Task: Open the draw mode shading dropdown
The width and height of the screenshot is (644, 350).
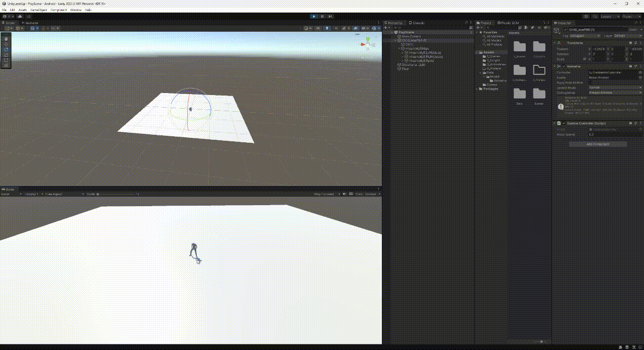Action: click(307, 28)
